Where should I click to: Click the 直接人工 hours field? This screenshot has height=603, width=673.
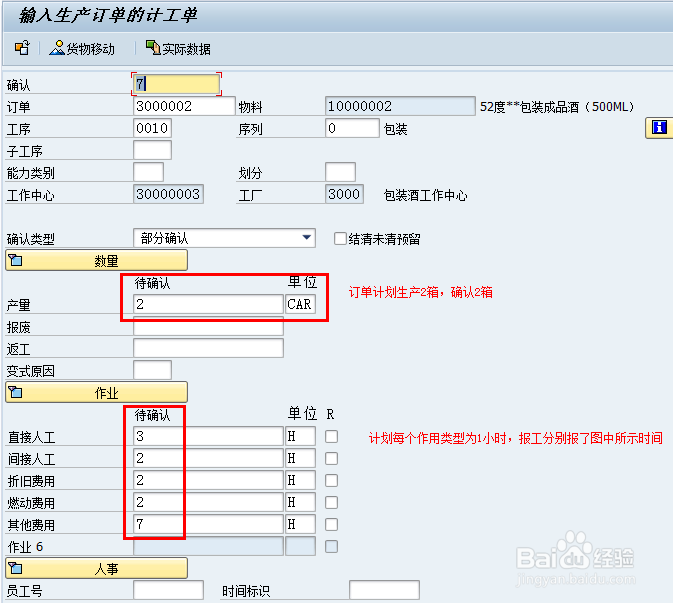click(x=208, y=436)
